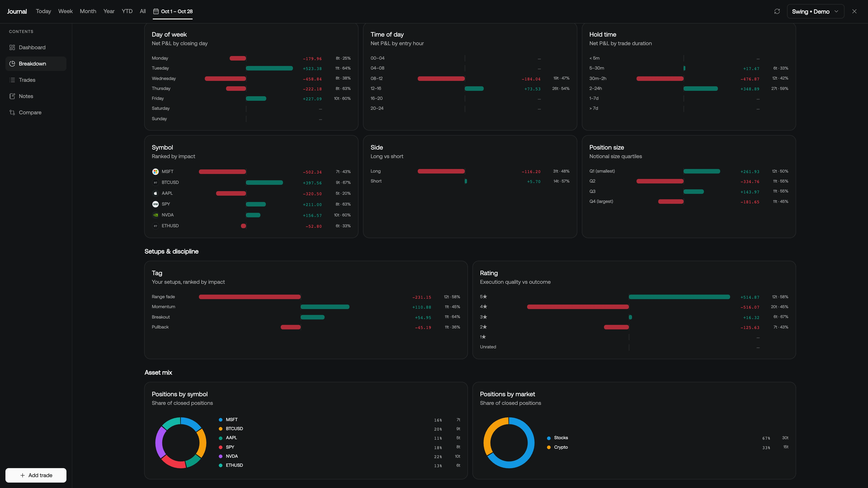Screen dimensions: 868x488
Task: Click the Positions by market donut chart
Action: click(x=509, y=443)
